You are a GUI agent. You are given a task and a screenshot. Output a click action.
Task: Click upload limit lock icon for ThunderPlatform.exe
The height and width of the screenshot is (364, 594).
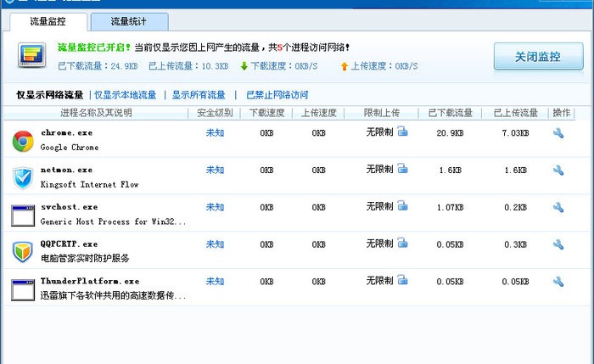pos(403,280)
